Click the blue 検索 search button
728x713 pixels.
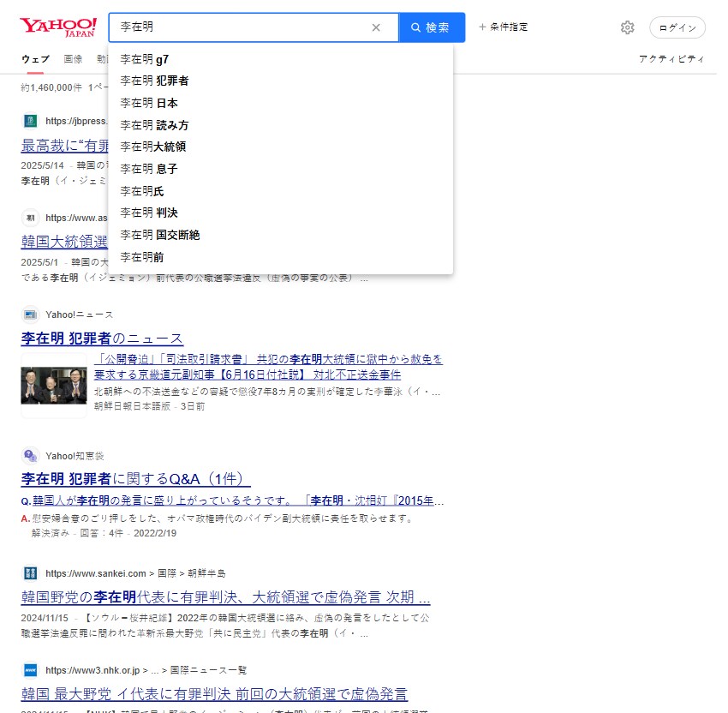click(x=432, y=27)
